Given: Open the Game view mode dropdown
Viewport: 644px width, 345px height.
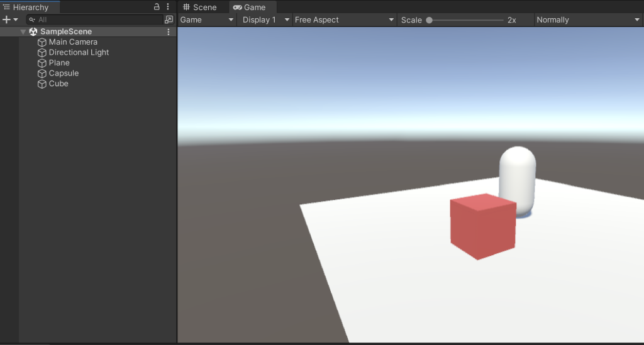Looking at the screenshot, I should pyautogui.click(x=207, y=19).
